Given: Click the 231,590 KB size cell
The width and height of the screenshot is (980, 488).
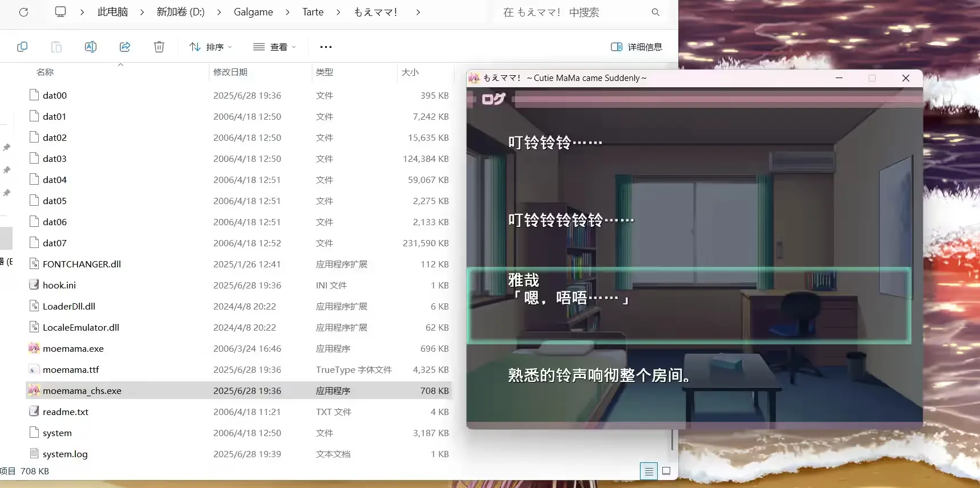Looking at the screenshot, I should click(426, 243).
